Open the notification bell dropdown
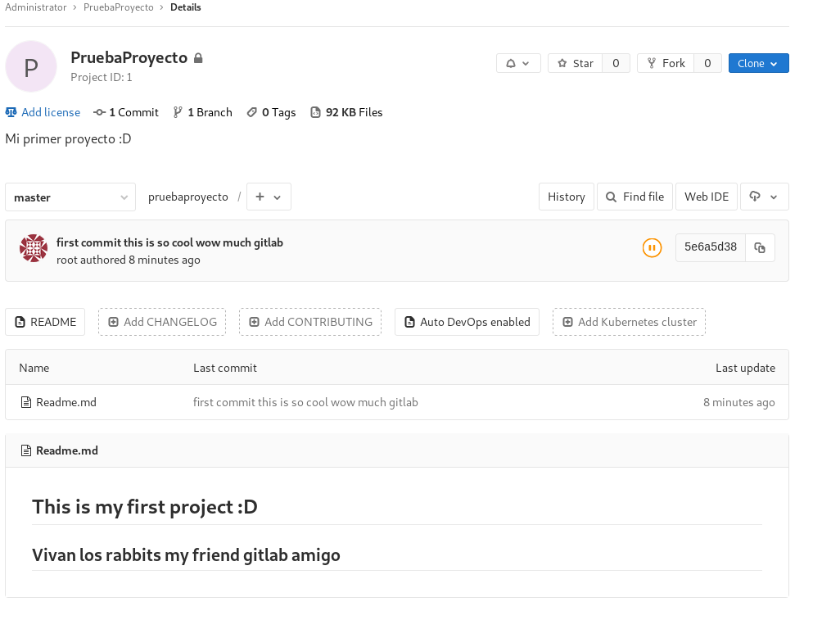 click(518, 63)
